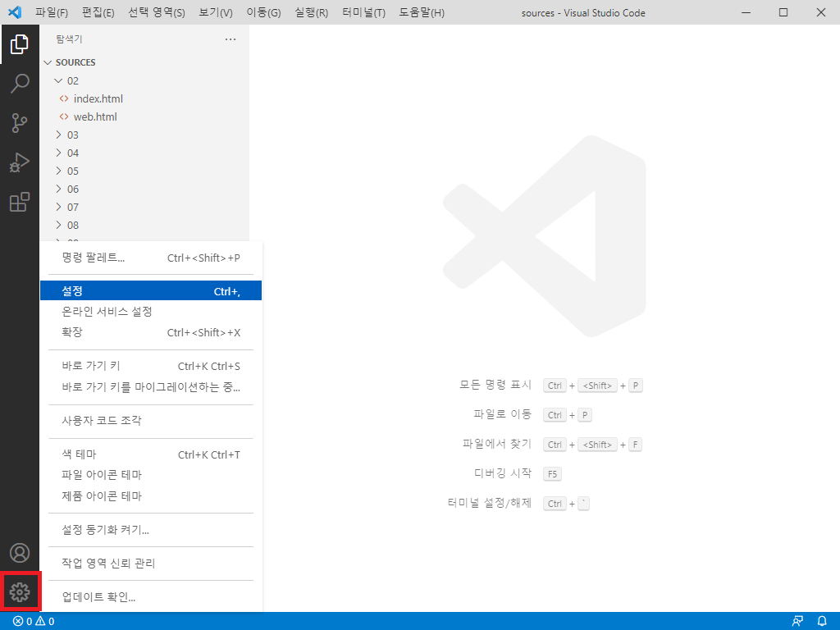Viewport: 840px width, 630px height.
Task: Select 업데이트 확인... menu entry
Action: (x=151, y=597)
